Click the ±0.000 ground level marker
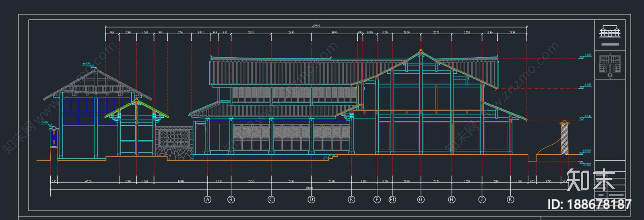 coord(586,152)
